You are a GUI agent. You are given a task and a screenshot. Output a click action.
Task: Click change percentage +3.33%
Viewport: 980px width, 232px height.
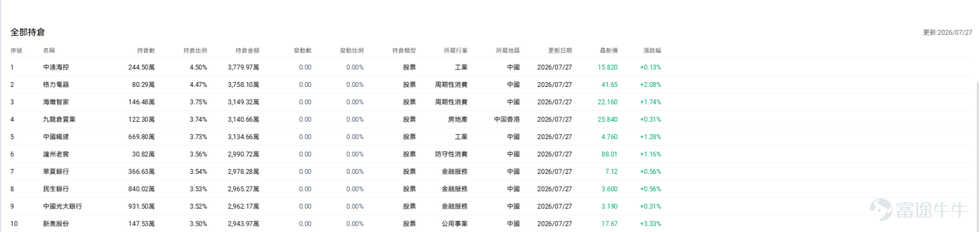(650, 224)
